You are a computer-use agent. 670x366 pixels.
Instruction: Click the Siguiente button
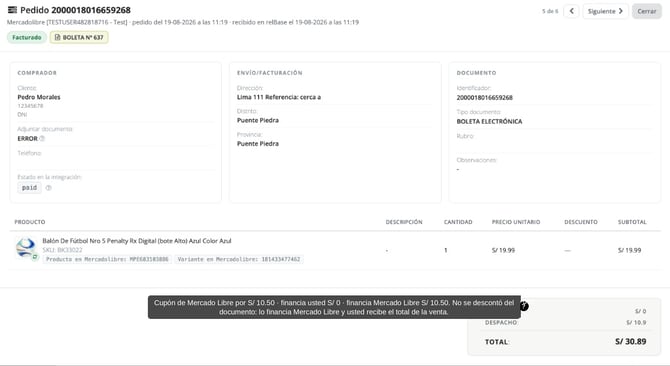605,11
